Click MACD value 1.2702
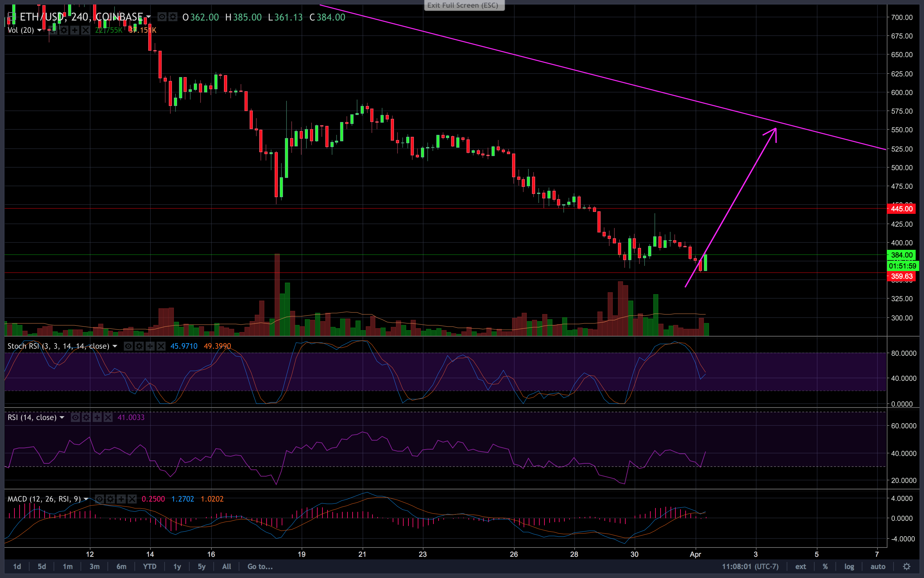Viewport: 924px width, 578px height. pos(183,499)
